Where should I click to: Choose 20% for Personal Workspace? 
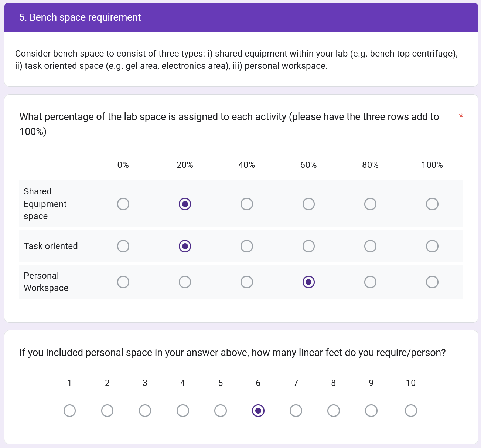(x=185, y=282)
